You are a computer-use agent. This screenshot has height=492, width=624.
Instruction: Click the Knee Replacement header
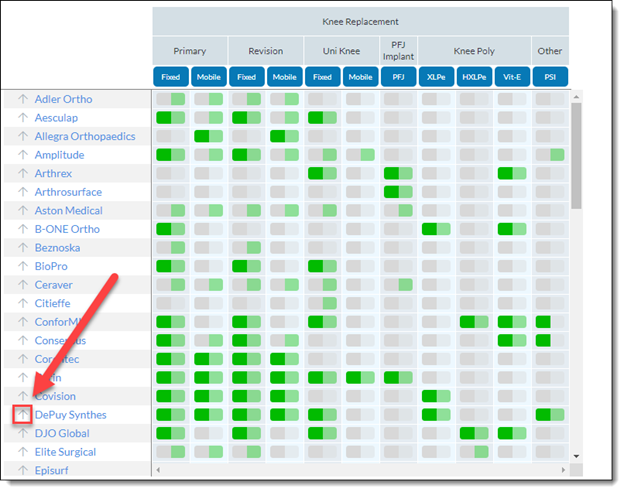pyautogui.click(x=361, y=21)
